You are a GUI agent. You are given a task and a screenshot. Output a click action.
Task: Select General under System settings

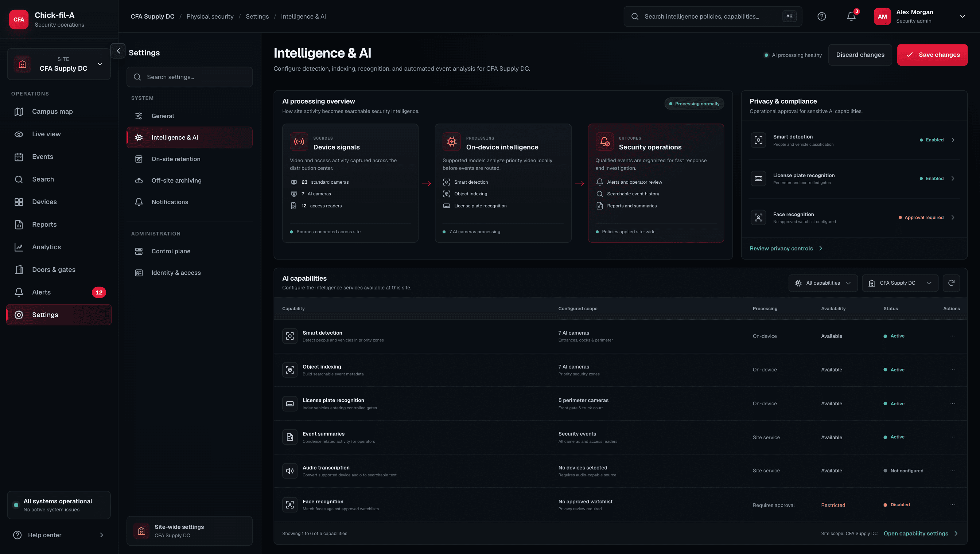coord(189,116)
